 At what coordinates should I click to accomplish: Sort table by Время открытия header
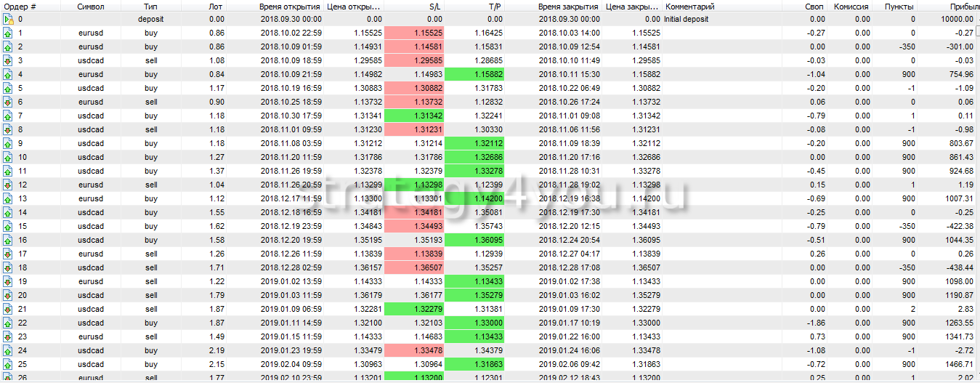pyautogui.click(x=290, y=6)
